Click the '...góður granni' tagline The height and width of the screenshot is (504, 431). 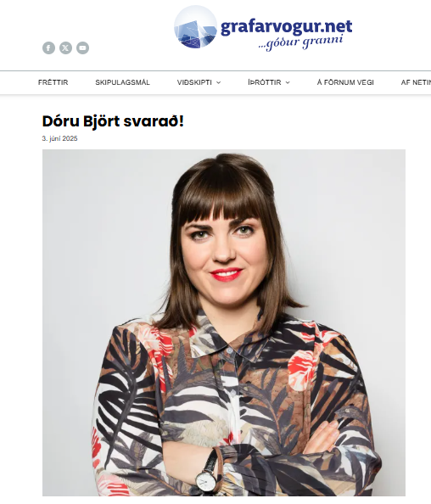pos(300,43)
